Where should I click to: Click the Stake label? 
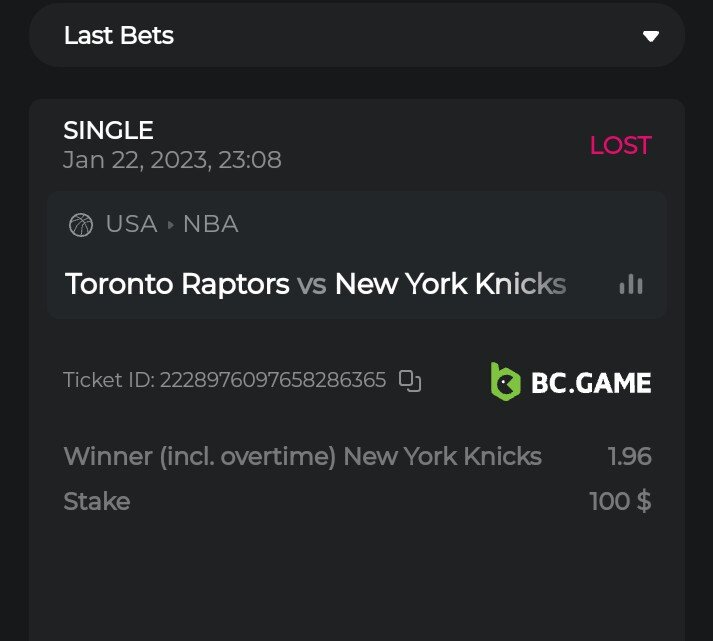[x=97, y=501]
